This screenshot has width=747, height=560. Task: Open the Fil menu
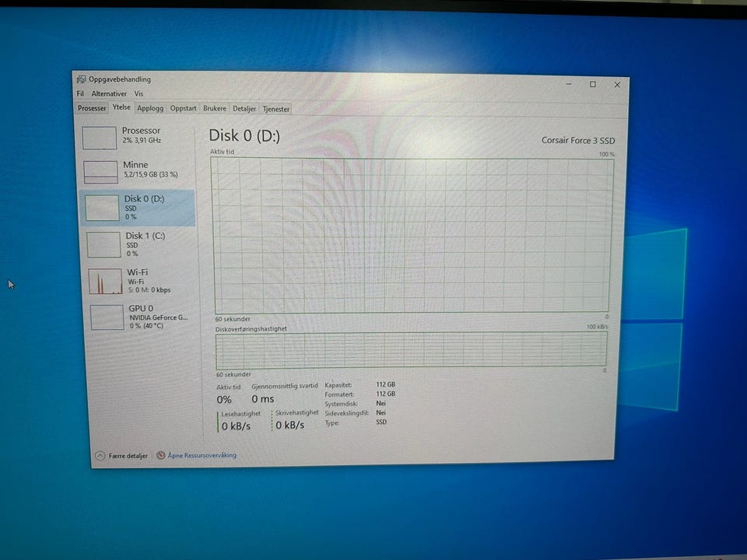pyautogui.click(x=80, y=93)
